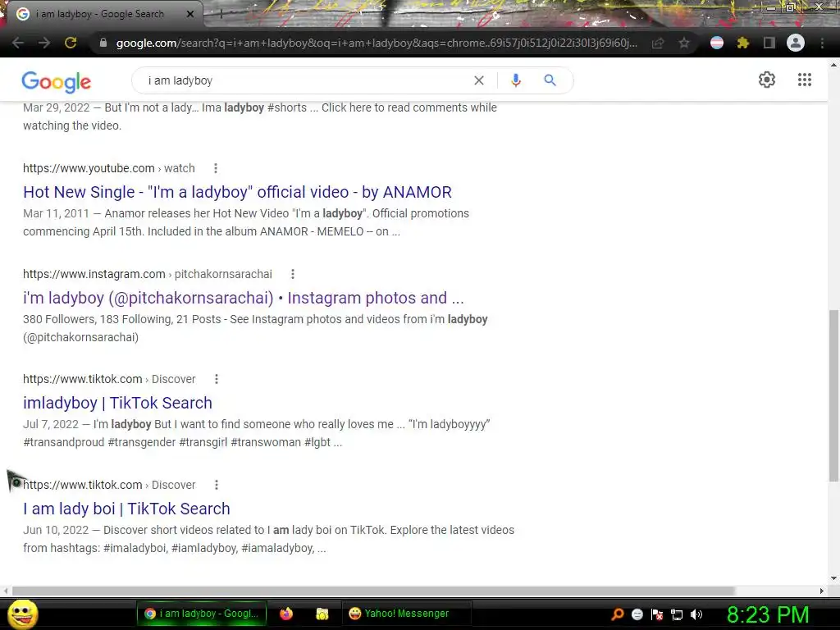Open the Instagram pitchakornsarachai result

pyautogui.click(x=243, y=298)
